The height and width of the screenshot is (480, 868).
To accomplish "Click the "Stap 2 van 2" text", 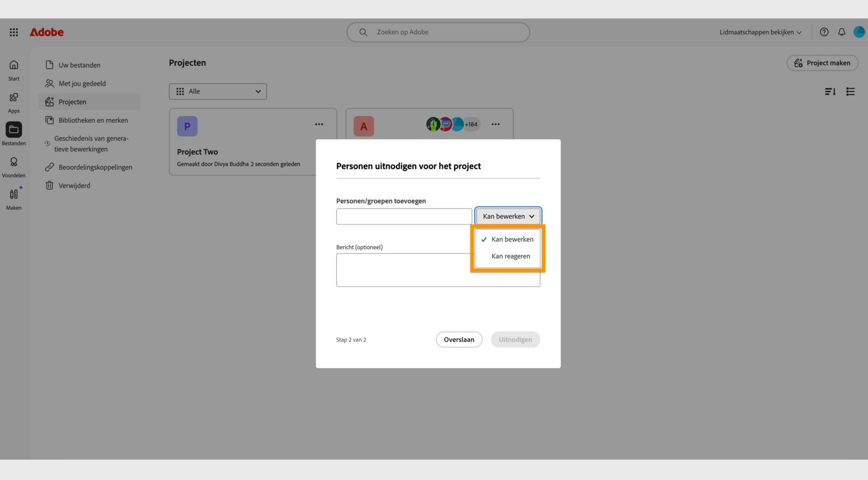I will coord(351,340).
